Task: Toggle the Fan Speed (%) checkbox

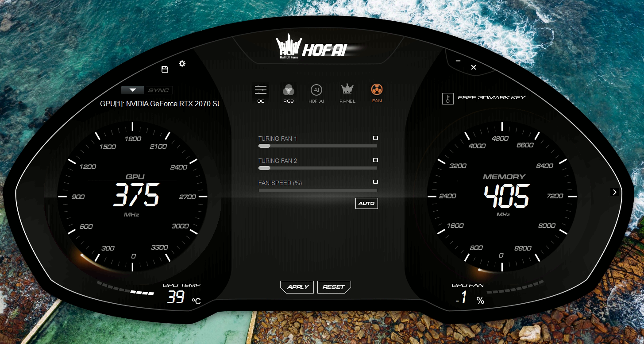Action: [375, 182]
